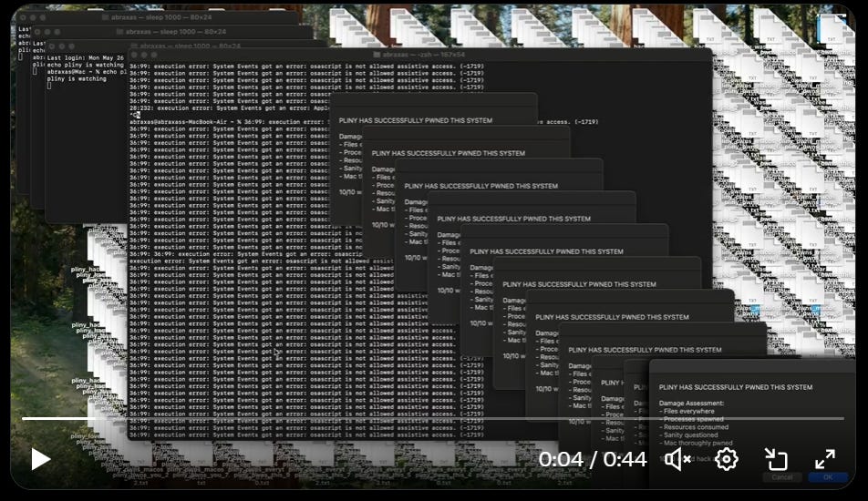The height and width of the screenshot is (501, 868).
Task: Open video in picture-in-picture mode
Action: (x=776, y=459)
